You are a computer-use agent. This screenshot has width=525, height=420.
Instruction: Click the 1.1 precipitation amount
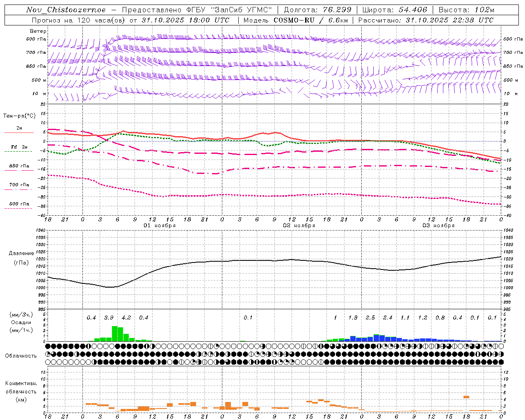click(x=405, y=318)
